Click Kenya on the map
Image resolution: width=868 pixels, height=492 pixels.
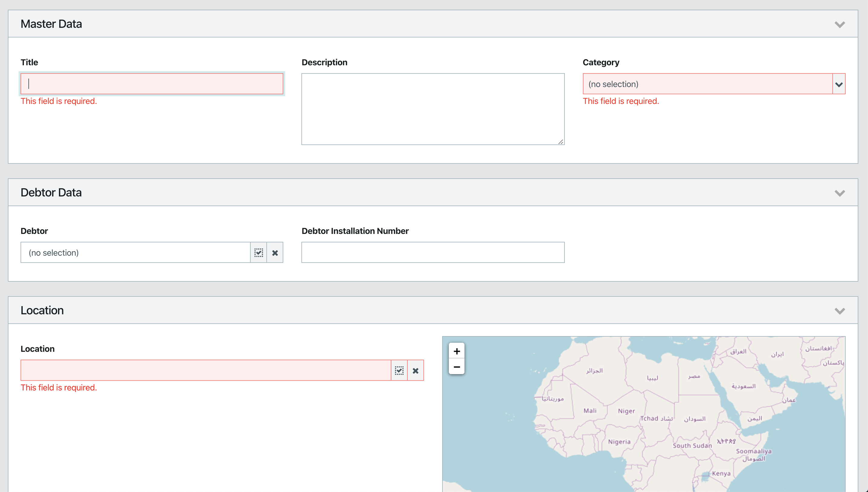722,474
